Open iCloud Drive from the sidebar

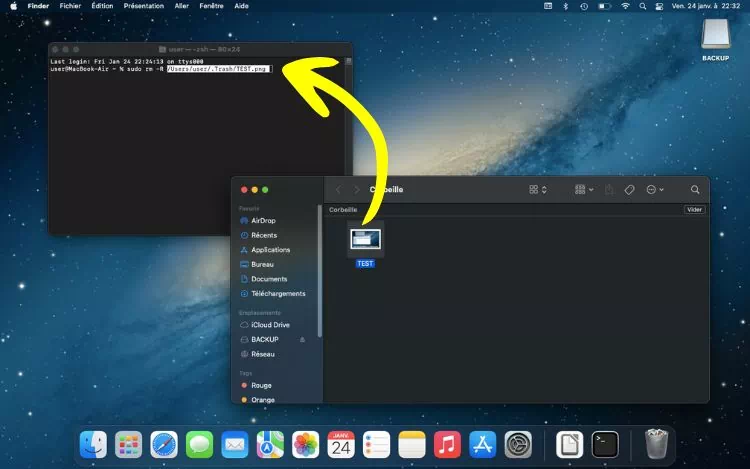pyautogui.click(x=270, y=325)
